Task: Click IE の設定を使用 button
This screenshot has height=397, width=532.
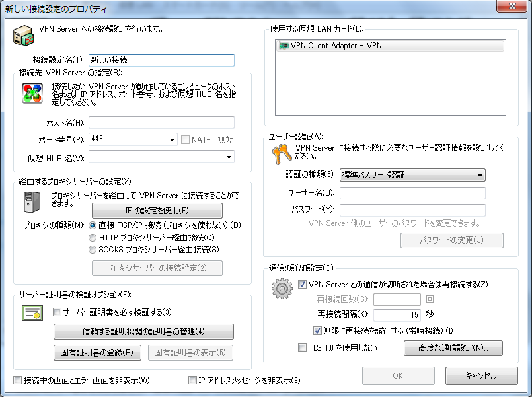Action: 157,211
